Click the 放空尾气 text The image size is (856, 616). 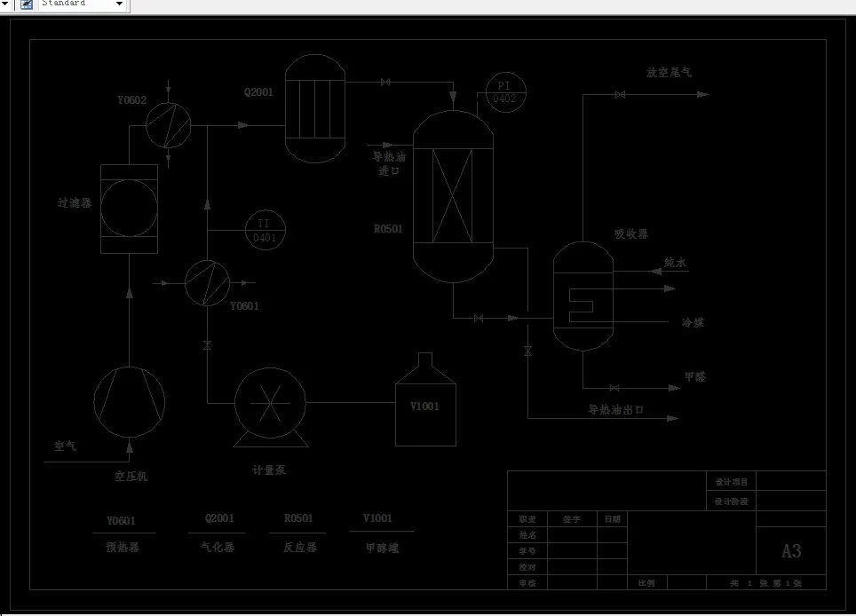669,72
